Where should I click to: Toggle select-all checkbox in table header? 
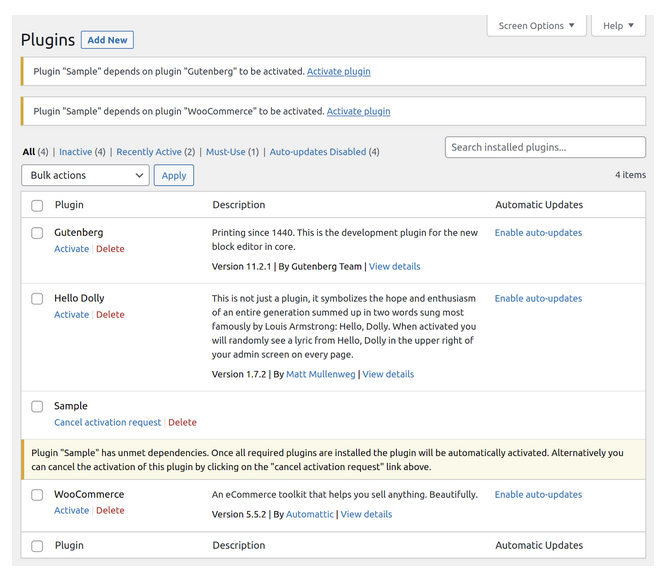point(37,205)
